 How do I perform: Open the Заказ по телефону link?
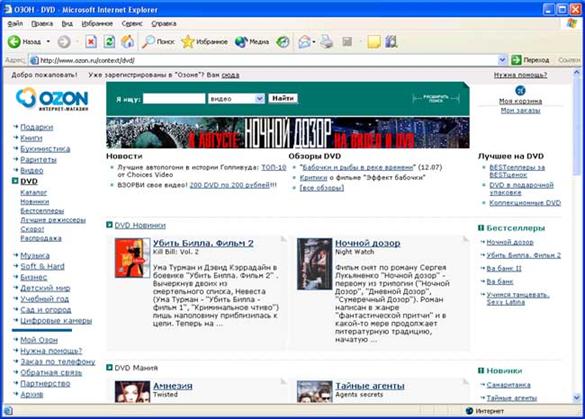coord(57,362)
